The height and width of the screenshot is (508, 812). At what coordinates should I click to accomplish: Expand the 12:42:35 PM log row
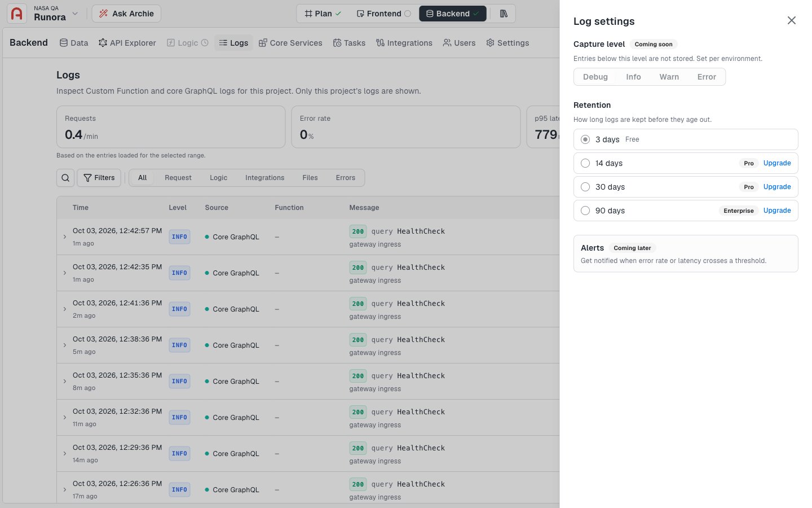[x=65, y=273]
